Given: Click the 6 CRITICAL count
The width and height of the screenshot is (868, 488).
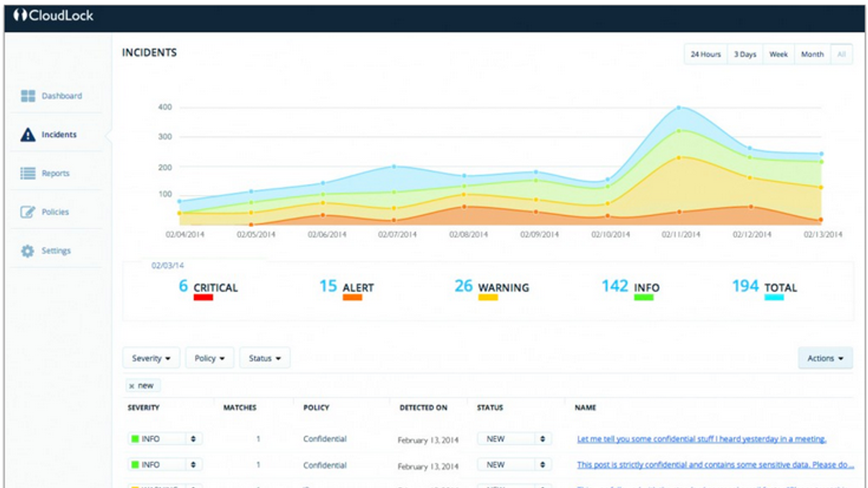Looking at the screenshot, I should click(183, 286).
